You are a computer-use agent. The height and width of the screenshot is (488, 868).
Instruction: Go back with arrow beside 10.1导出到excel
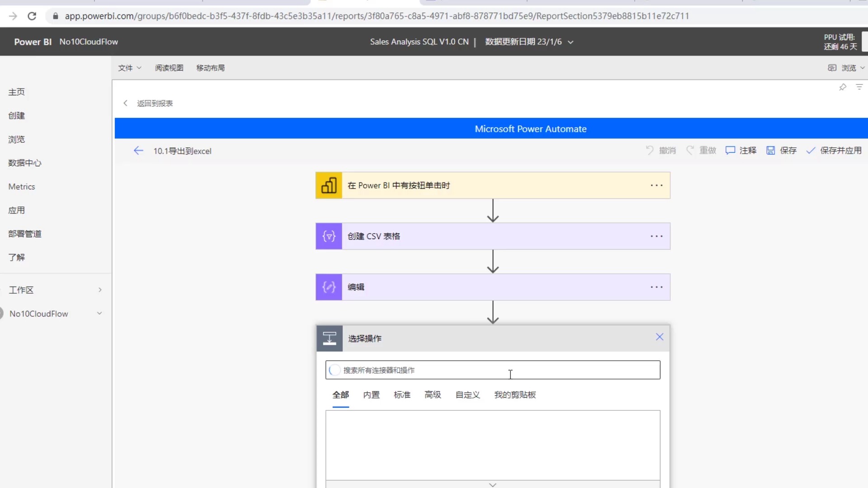coord(138,150)
